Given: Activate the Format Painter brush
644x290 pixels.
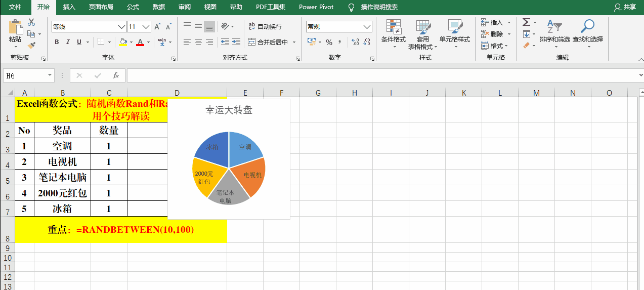Looking at the screenshot, I should (x=31, y=45).
